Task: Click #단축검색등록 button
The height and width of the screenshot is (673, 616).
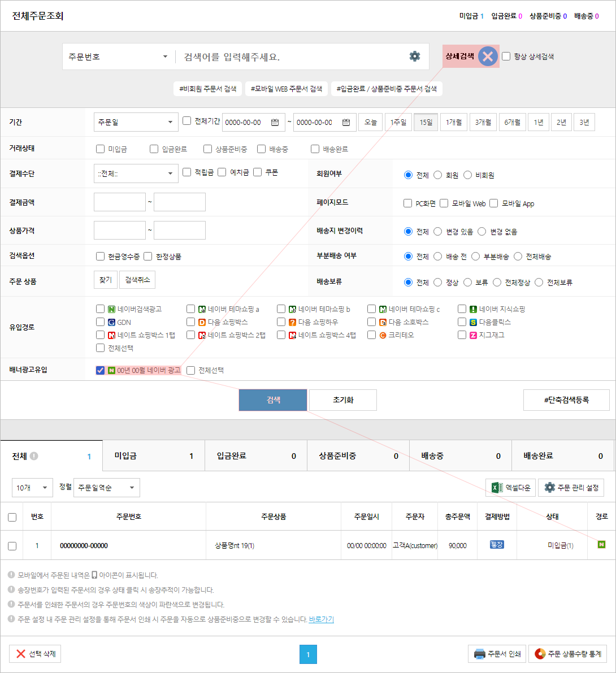Action: coord(566,400)
